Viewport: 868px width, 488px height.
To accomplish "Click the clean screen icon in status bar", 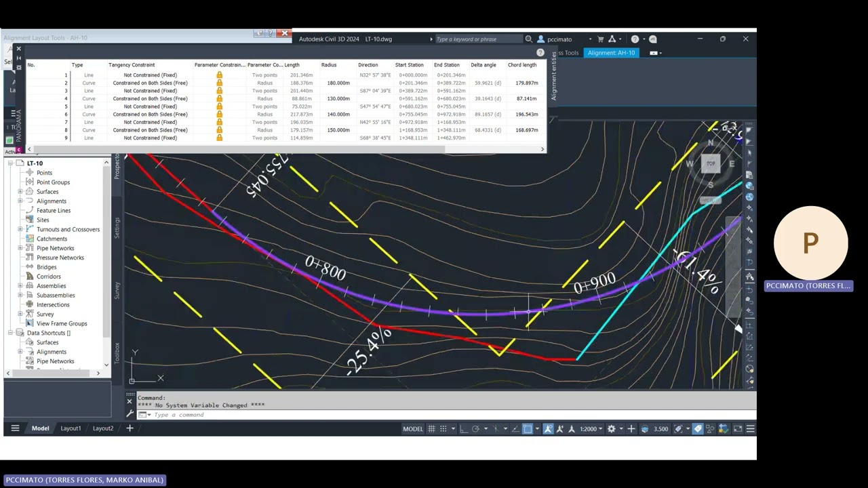I will pos(738,429).
